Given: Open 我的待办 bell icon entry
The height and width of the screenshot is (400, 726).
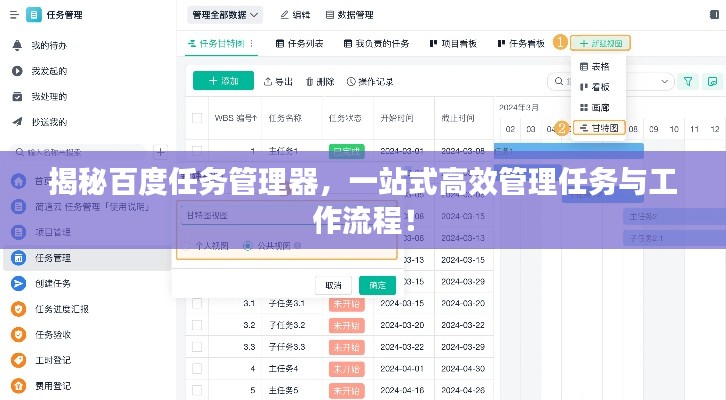Looking at the screenshot, I should click(17, 45).
